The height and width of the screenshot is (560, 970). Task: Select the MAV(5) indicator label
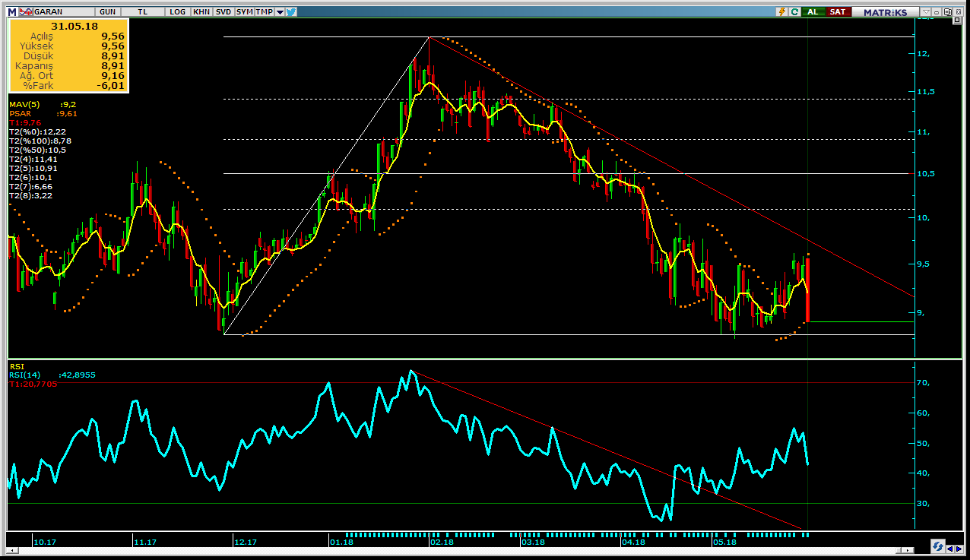26,104
